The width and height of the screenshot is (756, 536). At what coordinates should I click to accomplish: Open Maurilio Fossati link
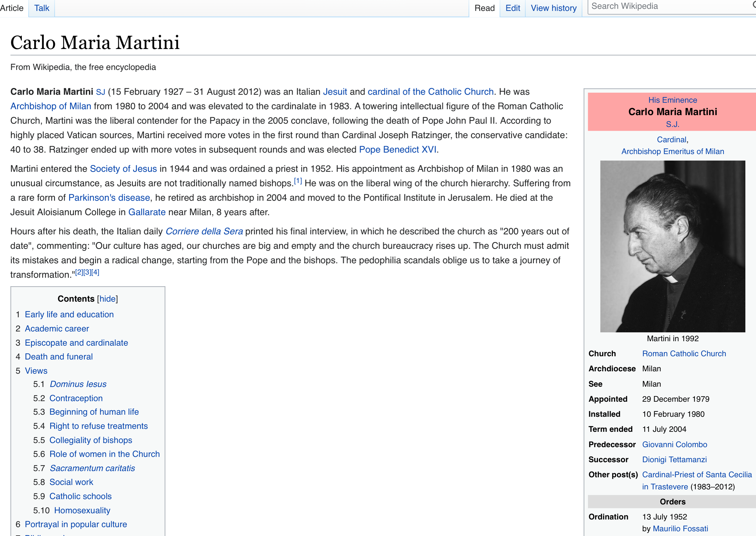(x=680, y=529)
